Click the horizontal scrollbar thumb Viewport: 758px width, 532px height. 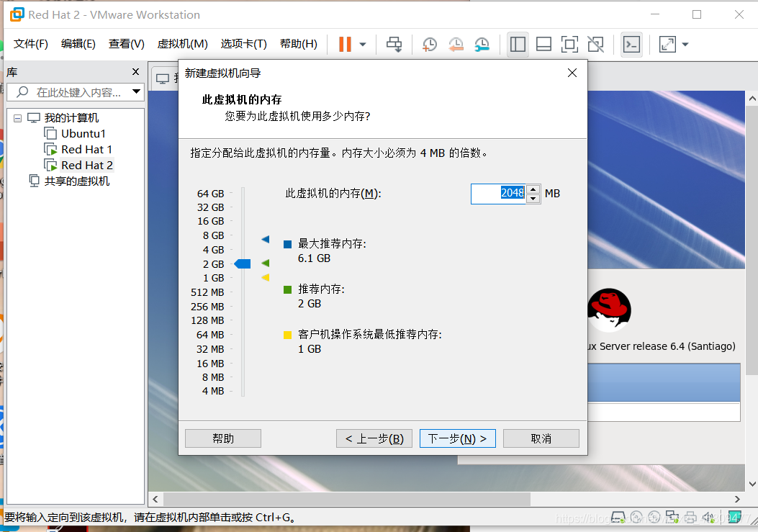(x=347, y=499)
